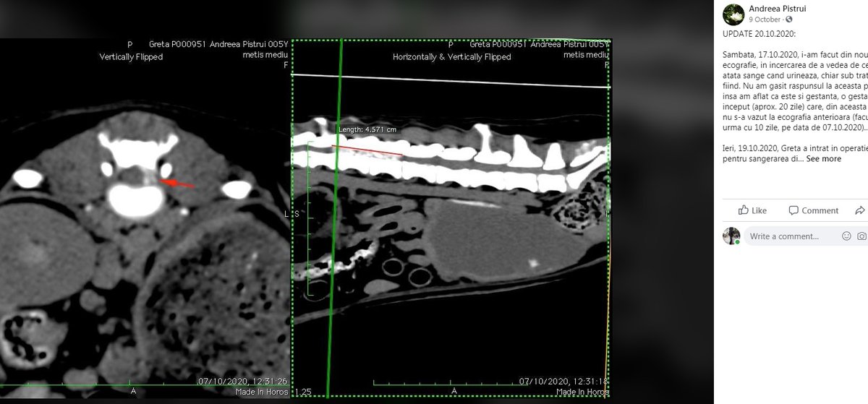The image size is (868, 404).
Task: Open the 9 October post timestamp
Action: (x=766, y=20)
